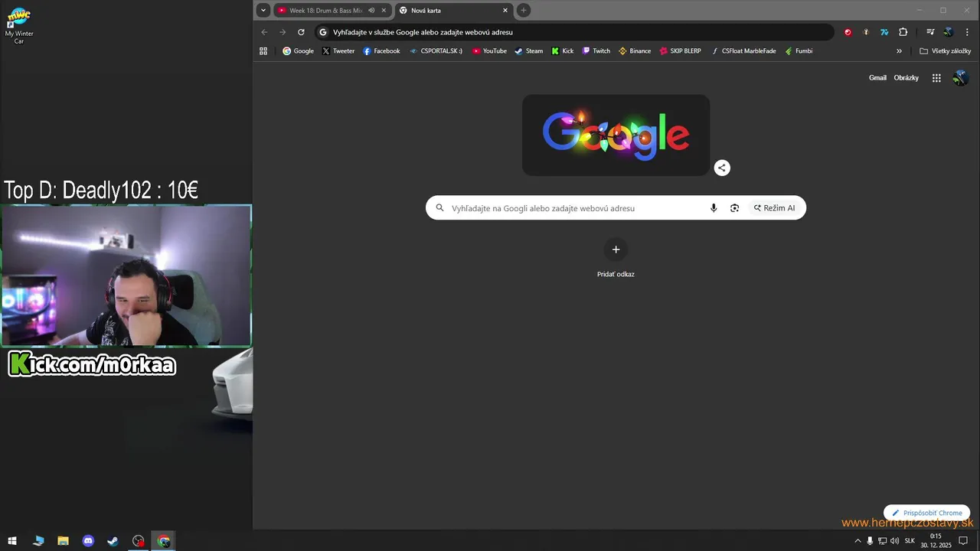This screenshot has height=551, width=980.
Task: Open the YouTube bookmark
Action: (489, 51)
